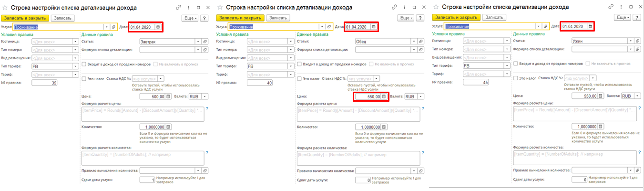
Task: Click 'Записать и закрыть' in Завтрак window
Action: click(x=24, y=18)
